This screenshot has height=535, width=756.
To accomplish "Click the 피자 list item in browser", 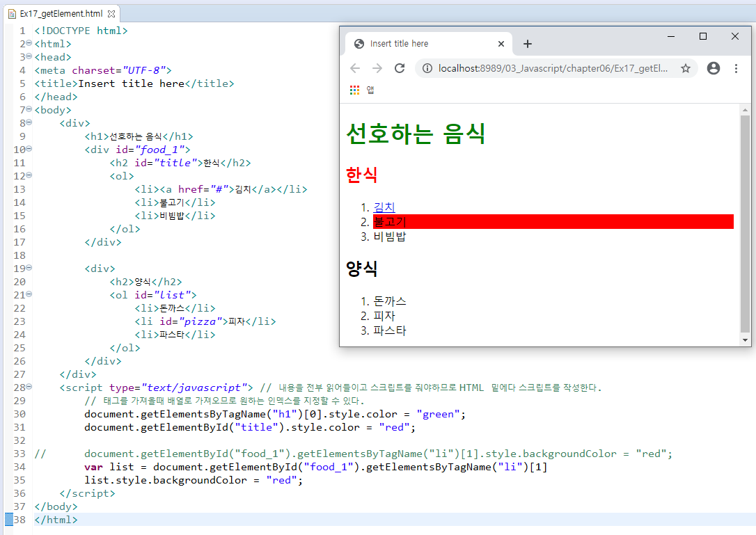I will tap(384, 316).
